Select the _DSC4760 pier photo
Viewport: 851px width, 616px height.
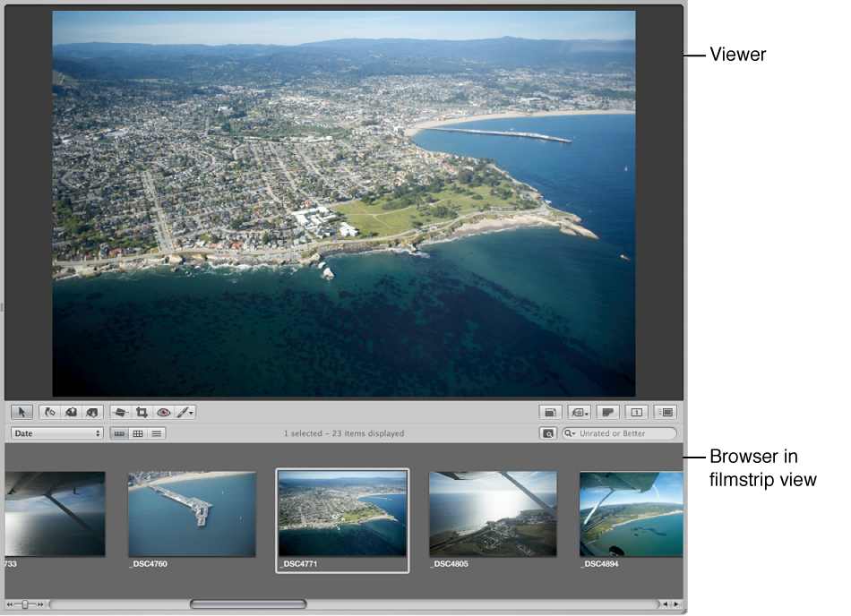191,515
